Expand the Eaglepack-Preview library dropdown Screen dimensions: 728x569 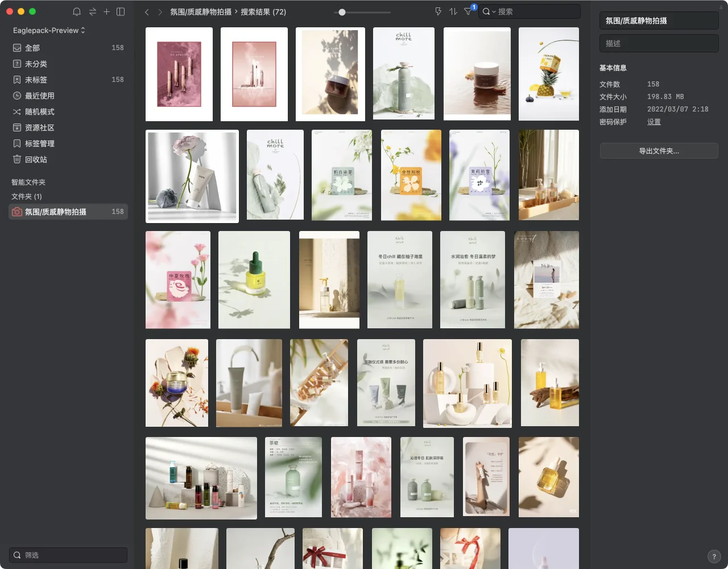(x=49, y=30)
